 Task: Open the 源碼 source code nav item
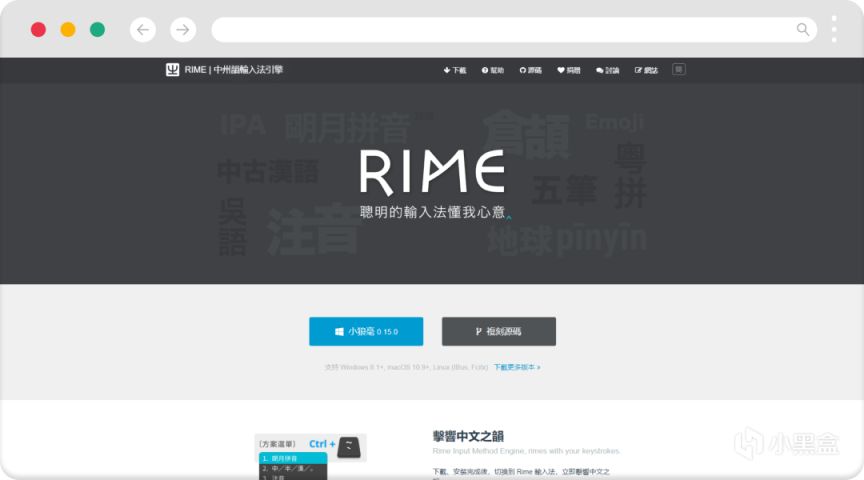[530, 70]
